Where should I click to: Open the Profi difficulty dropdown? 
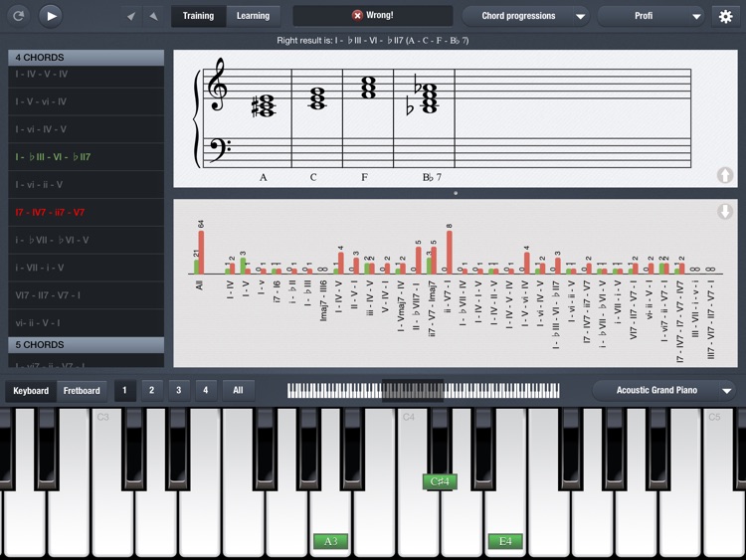651,16
